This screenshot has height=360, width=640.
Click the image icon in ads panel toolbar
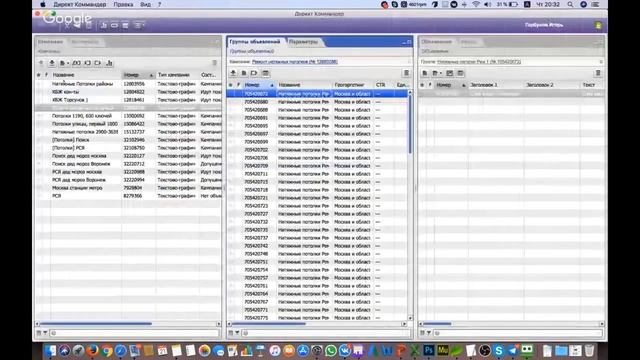449,73
